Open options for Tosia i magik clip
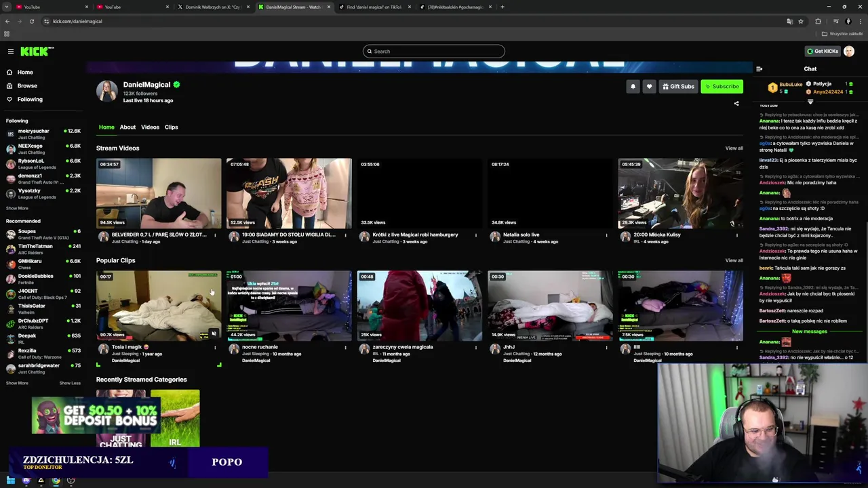This screenshot has height=488, width=868. tap(215, 348)
